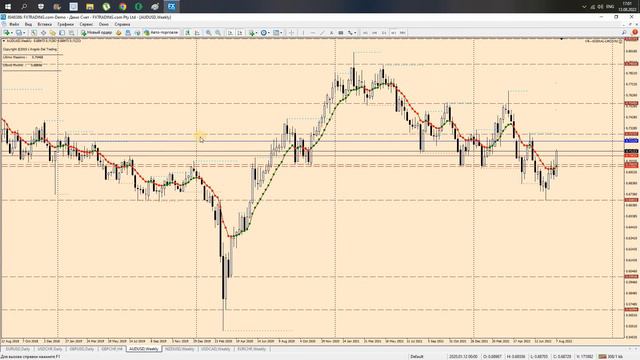
Task: Click the Windows Start button
Action: pyautogui.click(x=8, y=7)
